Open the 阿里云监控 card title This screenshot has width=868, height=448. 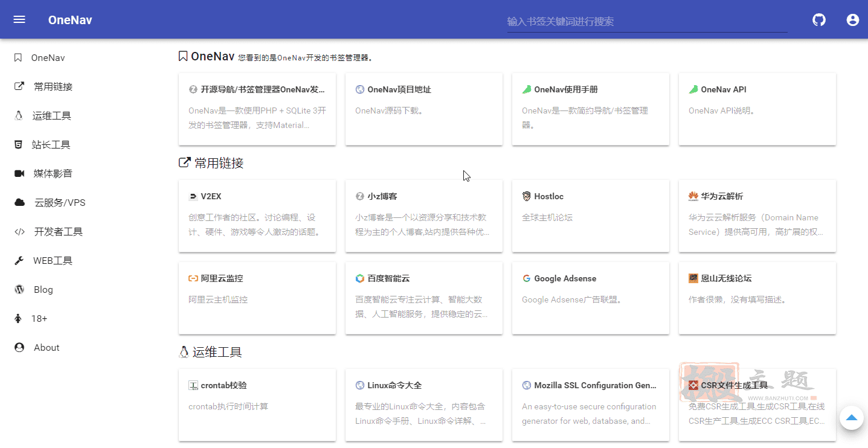point(222,278)
